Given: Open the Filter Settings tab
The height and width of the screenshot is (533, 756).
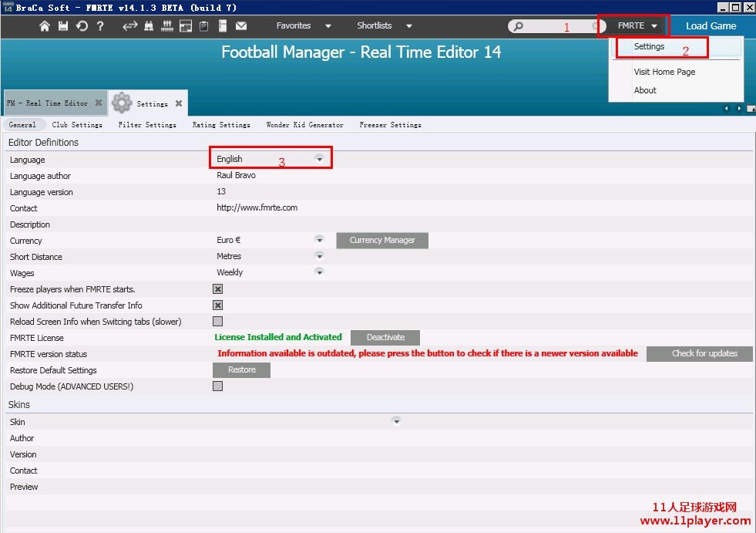Looking at the screenshot, I should 147,124.
